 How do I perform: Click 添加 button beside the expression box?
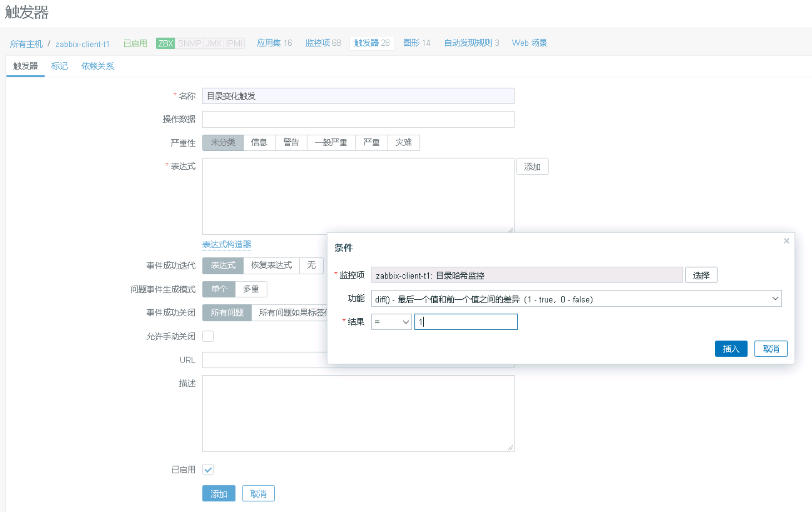pos(532,166)
